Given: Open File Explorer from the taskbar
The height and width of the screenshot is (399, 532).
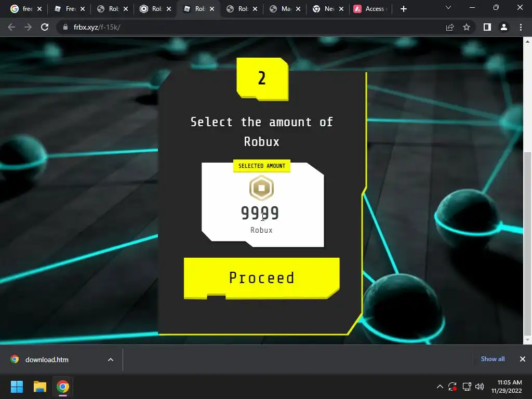Looking at the screenshot, I should (39, 387).
